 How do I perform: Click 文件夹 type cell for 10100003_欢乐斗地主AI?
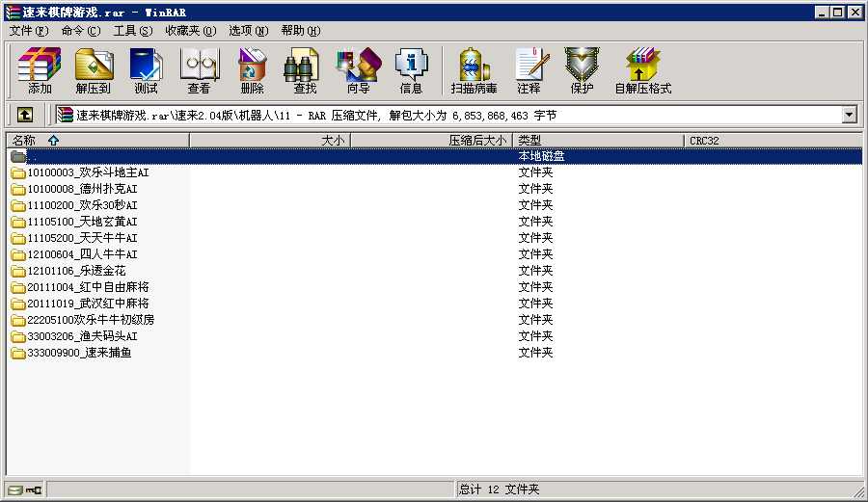pyautogui.click(x=535, y=172)
